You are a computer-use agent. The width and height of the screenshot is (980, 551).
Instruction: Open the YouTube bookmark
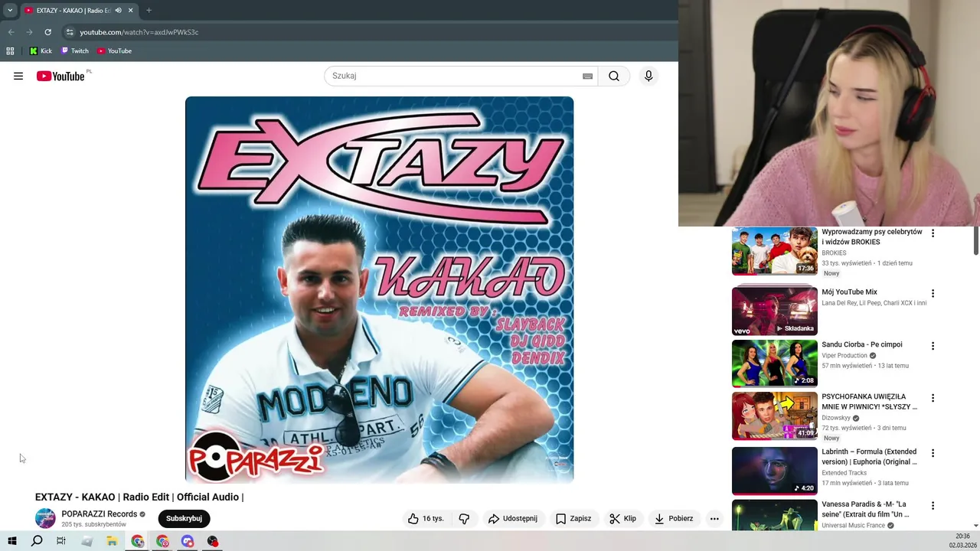pos(114,51)
